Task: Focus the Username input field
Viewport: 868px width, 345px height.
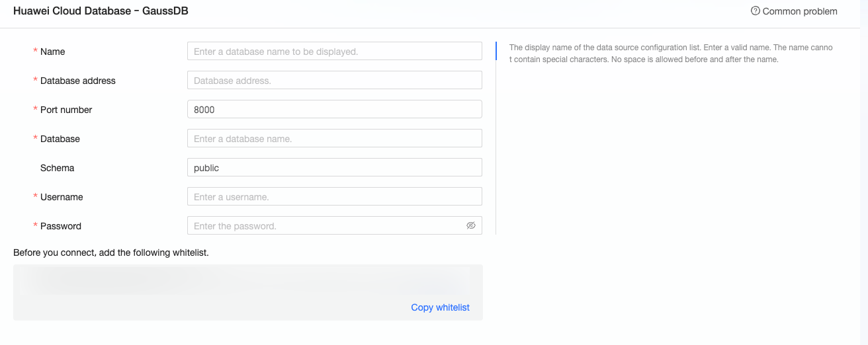Action: point(334,197)
